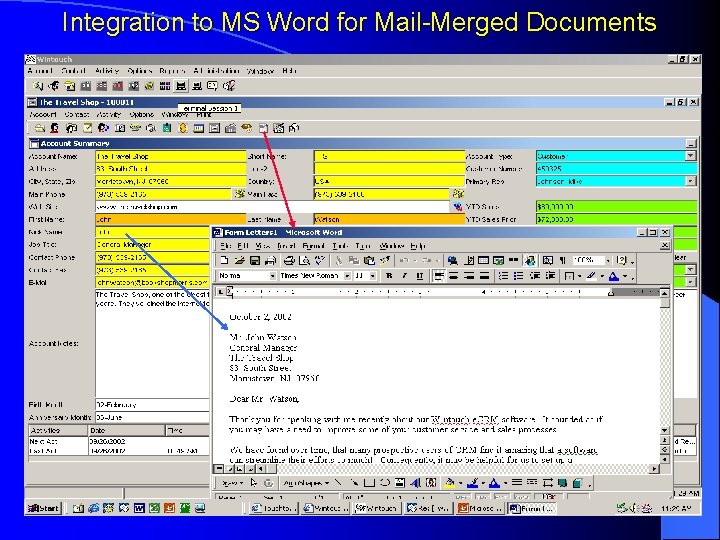
Task: Switch to the Wintouch taskbar button
Action: tap(376, 508)
